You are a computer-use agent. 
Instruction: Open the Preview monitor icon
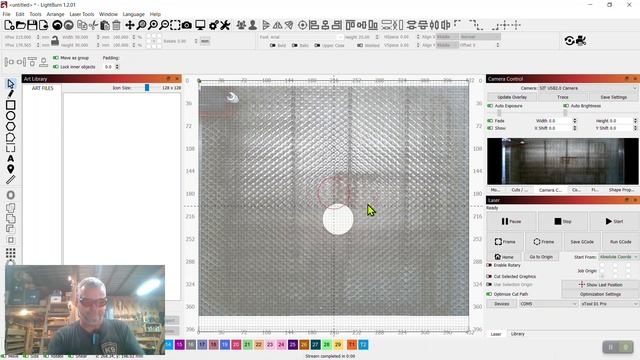click(200, 25)
